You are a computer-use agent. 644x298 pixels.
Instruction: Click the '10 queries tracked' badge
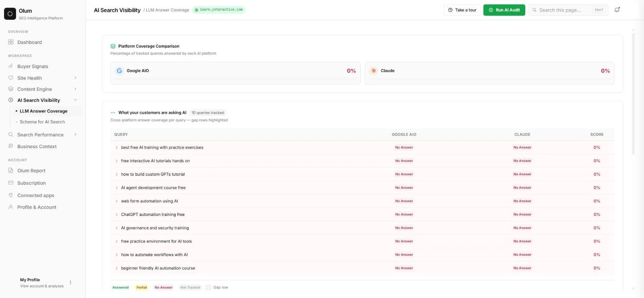tap(208, 112)
